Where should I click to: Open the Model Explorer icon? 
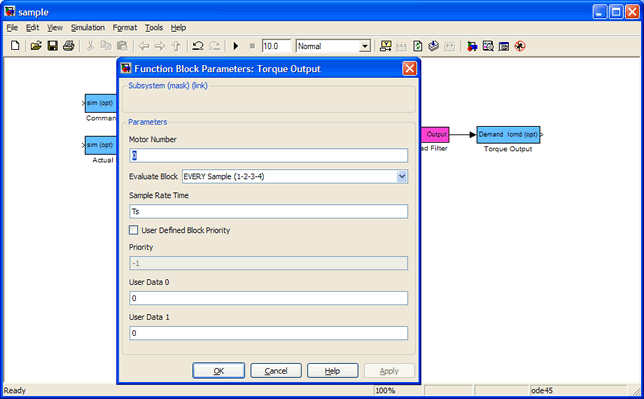tap(488, 46)
